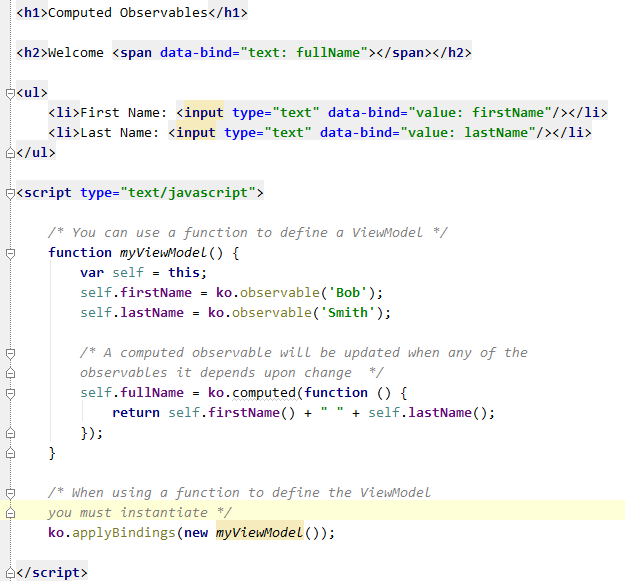This screenshot has width=625, height=581.
Task: Click 'lastName' in the Last Name input binding
Action: [x=496, y=133]
